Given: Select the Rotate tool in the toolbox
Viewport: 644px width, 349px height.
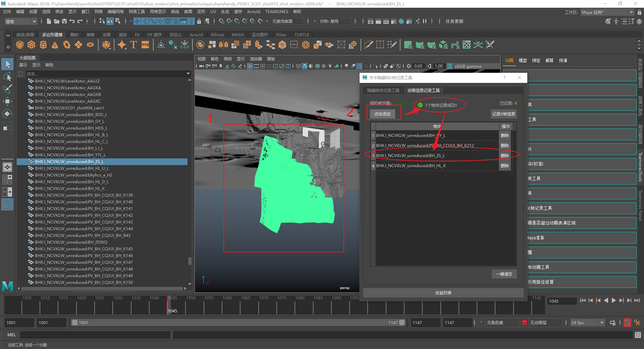Looking at the screenshot, I should pos(7,114).
